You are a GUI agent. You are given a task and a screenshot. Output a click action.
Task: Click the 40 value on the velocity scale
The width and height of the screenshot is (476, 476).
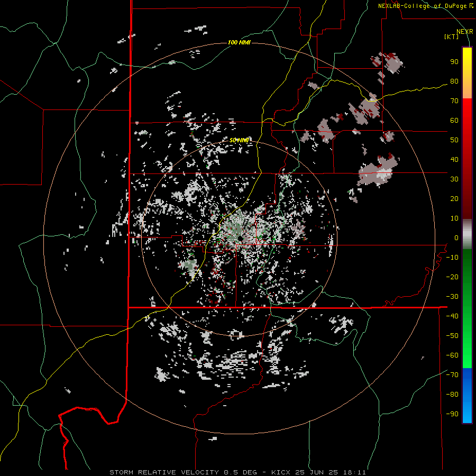coord(454,160)
